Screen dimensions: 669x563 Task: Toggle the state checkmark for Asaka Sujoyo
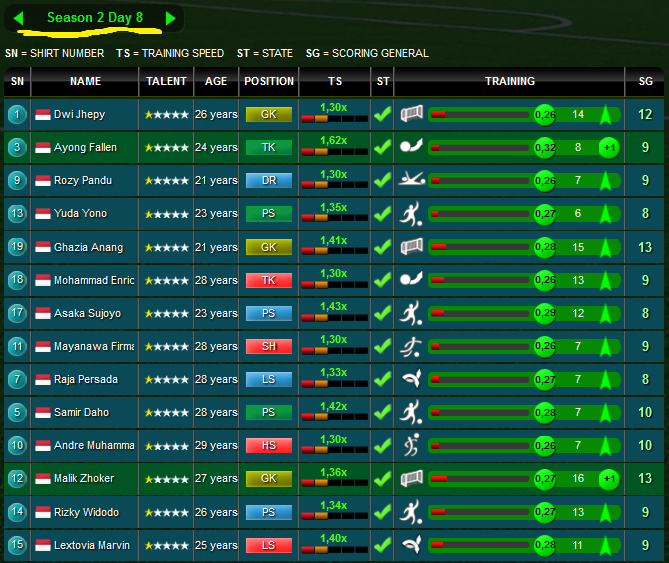[x=382, y=313]
